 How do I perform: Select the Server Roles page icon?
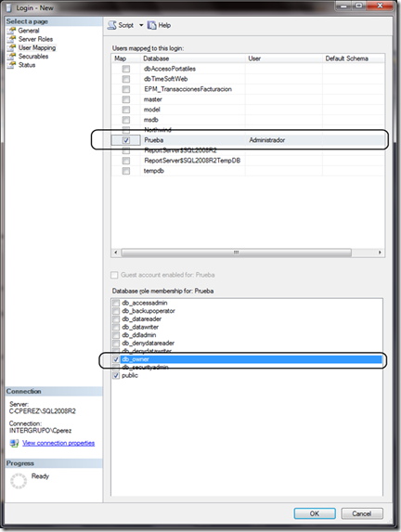click(x=12, y=39)
